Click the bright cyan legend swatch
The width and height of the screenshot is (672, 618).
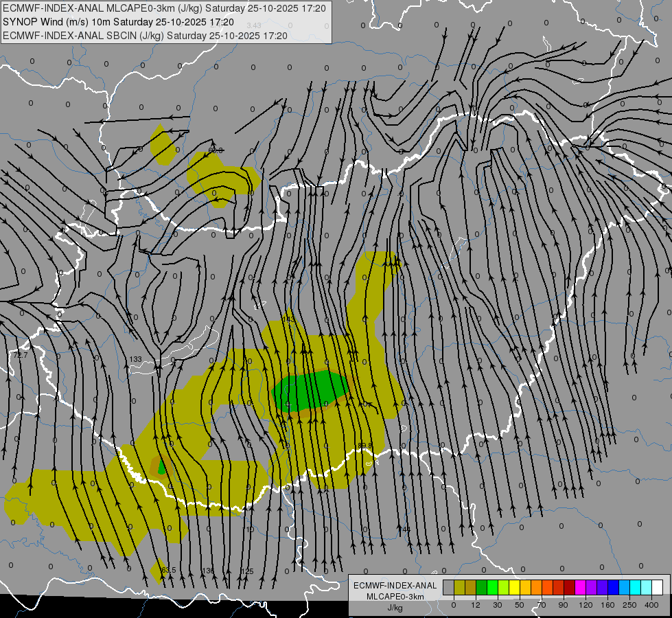[x=636, y=587]
